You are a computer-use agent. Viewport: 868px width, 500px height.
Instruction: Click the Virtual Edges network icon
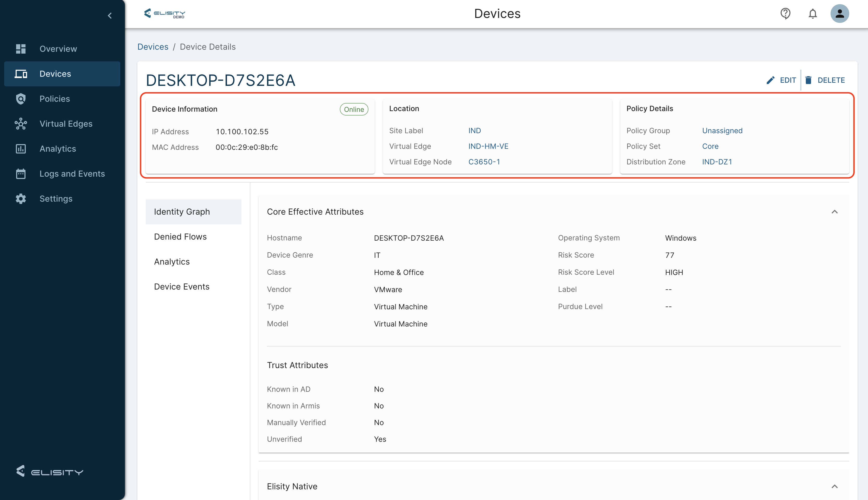[21, 124]
